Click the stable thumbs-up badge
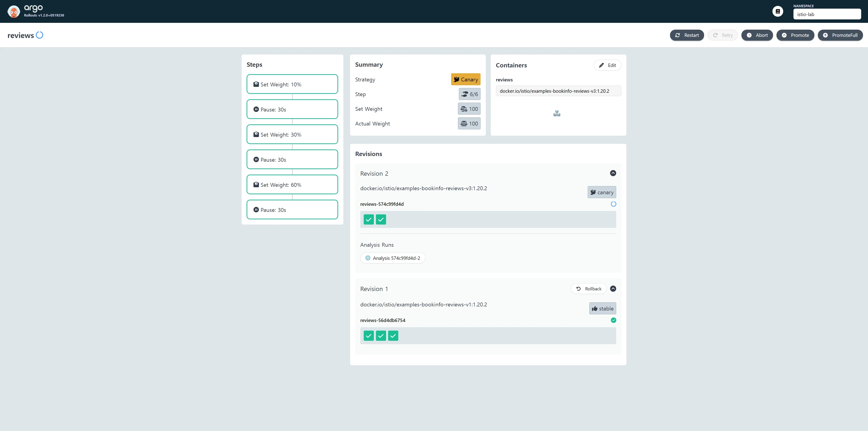The height and width of the screenshot is (431, 868). [602, 308]
